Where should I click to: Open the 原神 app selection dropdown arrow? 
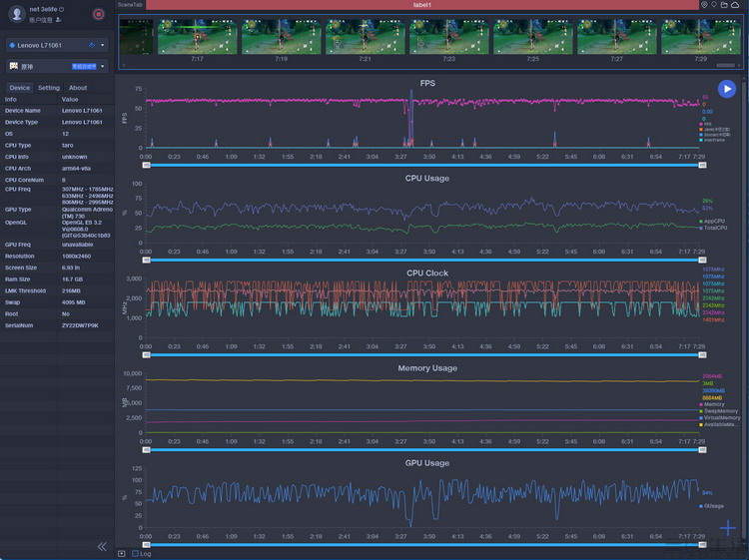102,66
